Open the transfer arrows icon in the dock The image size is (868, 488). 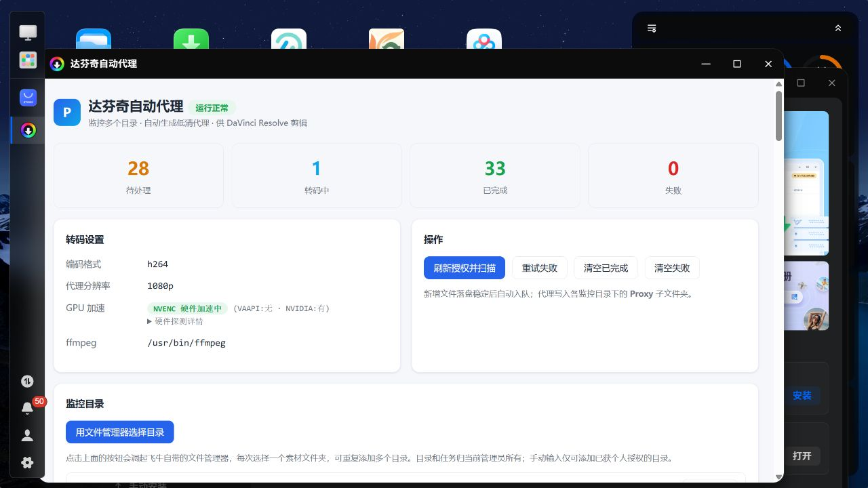coord(27,382)
